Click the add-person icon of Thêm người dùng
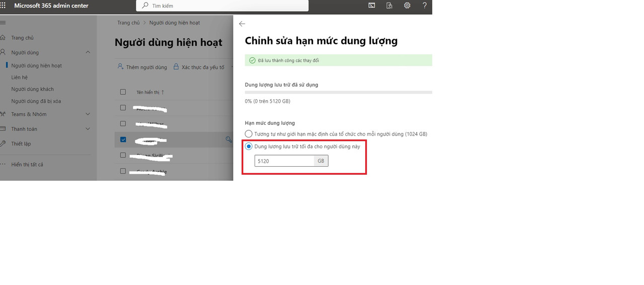 (120, 66)
